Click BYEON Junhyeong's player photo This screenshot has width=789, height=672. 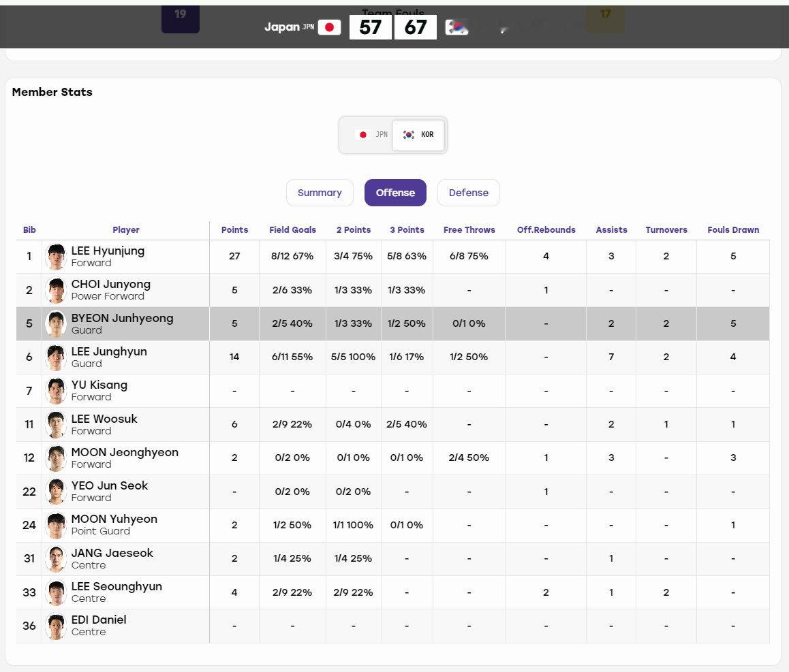tap(56, 324)
